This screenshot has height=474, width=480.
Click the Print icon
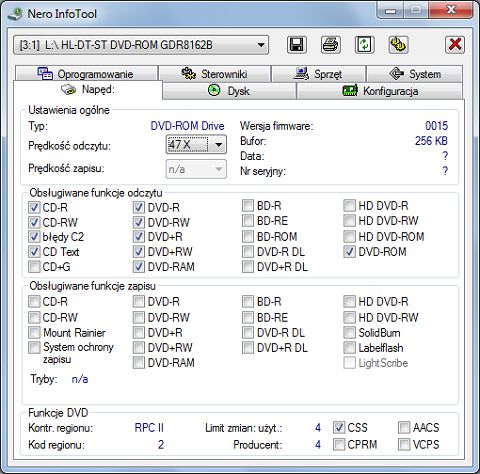click(331, 45)
